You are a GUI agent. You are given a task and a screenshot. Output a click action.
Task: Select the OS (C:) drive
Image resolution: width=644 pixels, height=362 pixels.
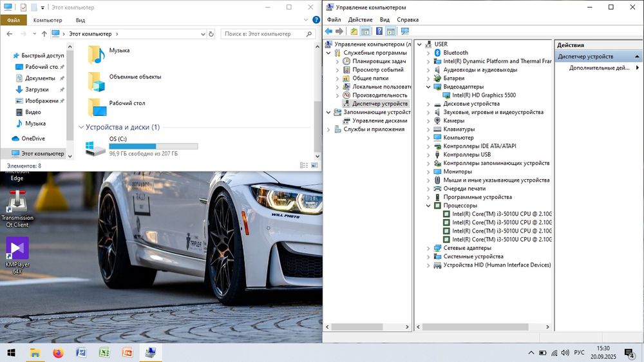[141, 146]
